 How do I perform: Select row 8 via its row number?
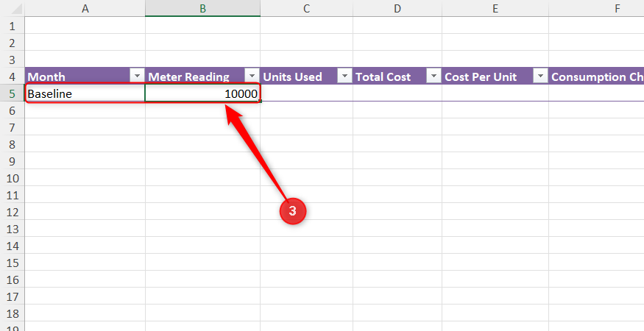coord(13,143)
